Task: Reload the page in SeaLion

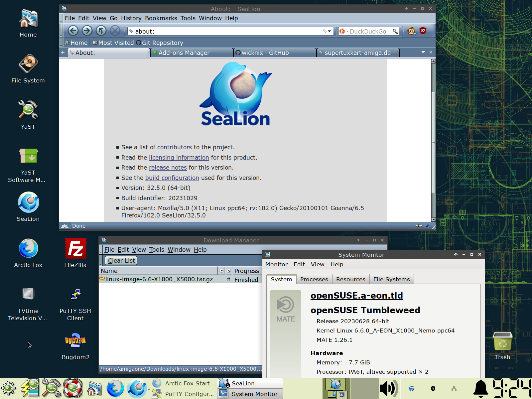Action: [x=101, y=31]
